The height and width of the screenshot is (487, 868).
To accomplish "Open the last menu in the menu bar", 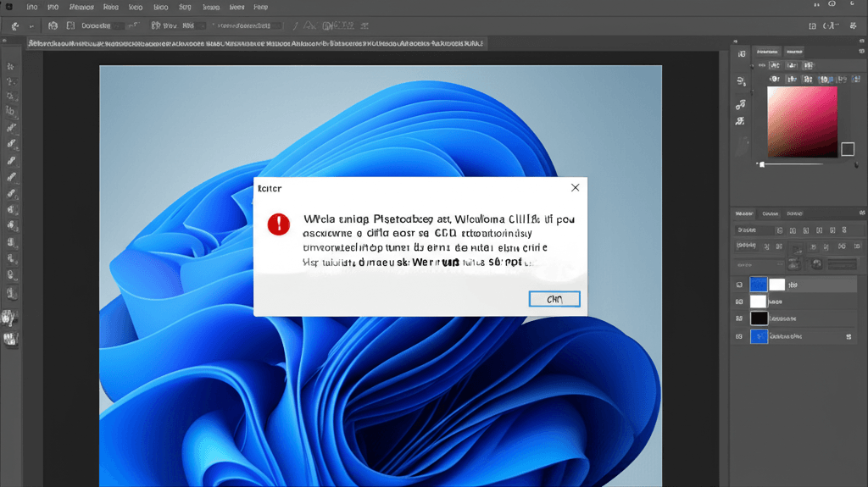I will [261, 7].
